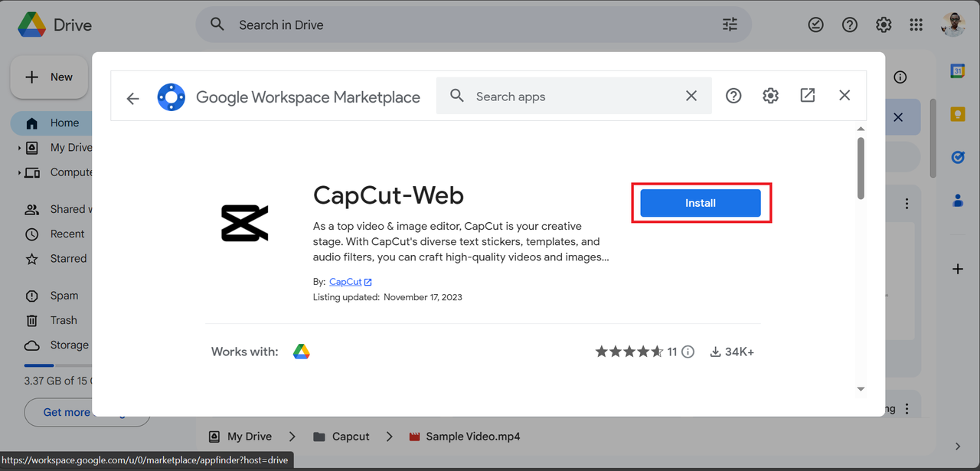Click the CapCut logo thumbnail
Image resolution: width=980 pixels, height=471 pixels.
tap(245, 224)
